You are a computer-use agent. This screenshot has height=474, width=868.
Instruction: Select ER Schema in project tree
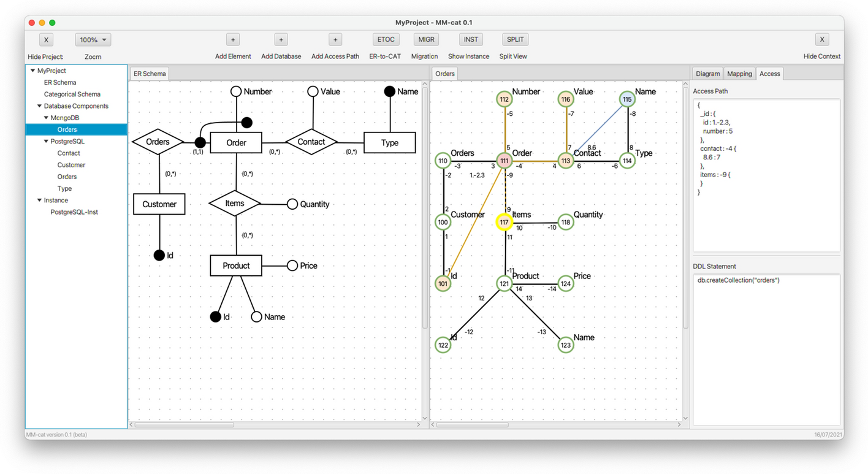click(60, 82)
